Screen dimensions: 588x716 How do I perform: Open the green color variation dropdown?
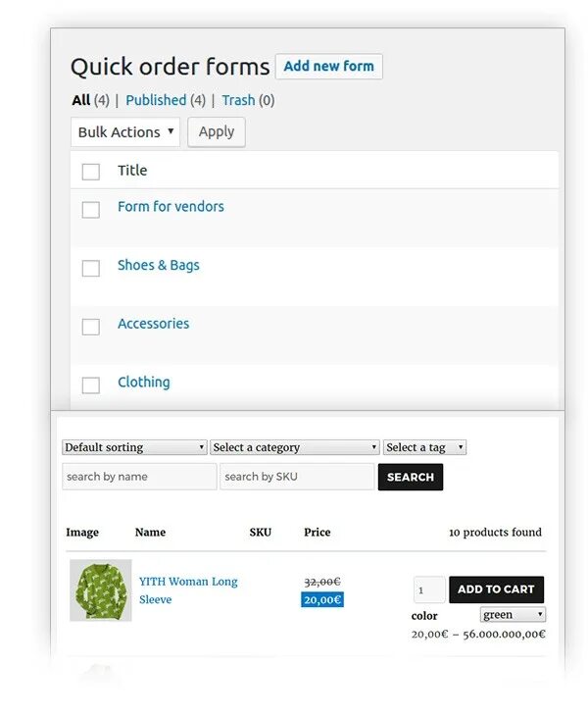click(x=513, y=615)
